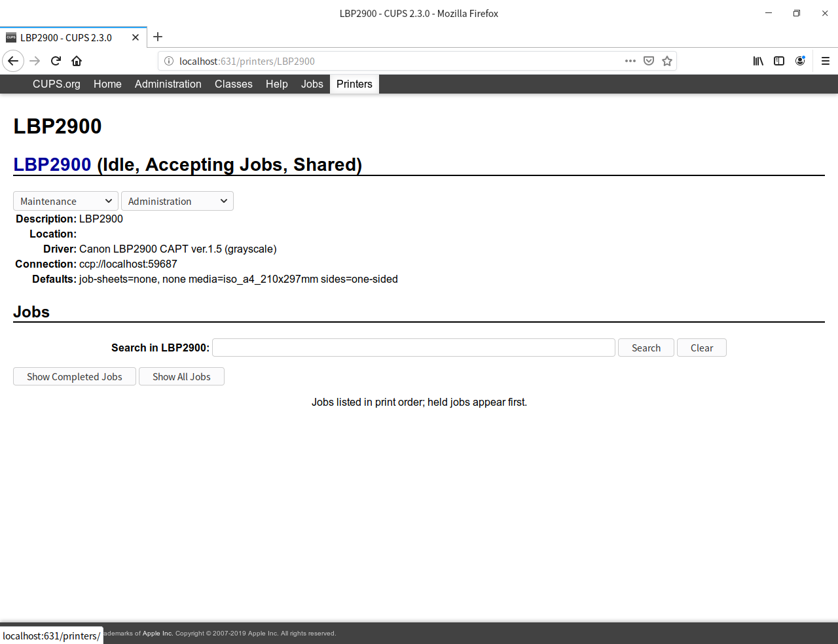The height and width of the screenshot is (644, 838).
Task: Expand the Maintenance dropdown
Action: pos(65,201)
